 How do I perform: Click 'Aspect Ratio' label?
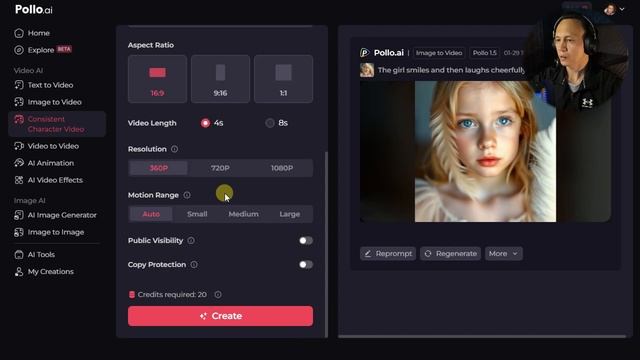coord(151,45)
